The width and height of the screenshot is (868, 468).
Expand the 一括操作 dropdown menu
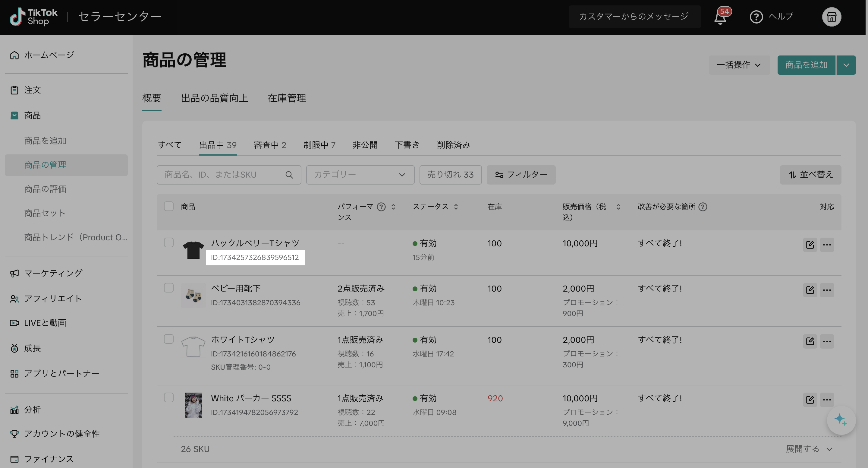coord(739,65)
